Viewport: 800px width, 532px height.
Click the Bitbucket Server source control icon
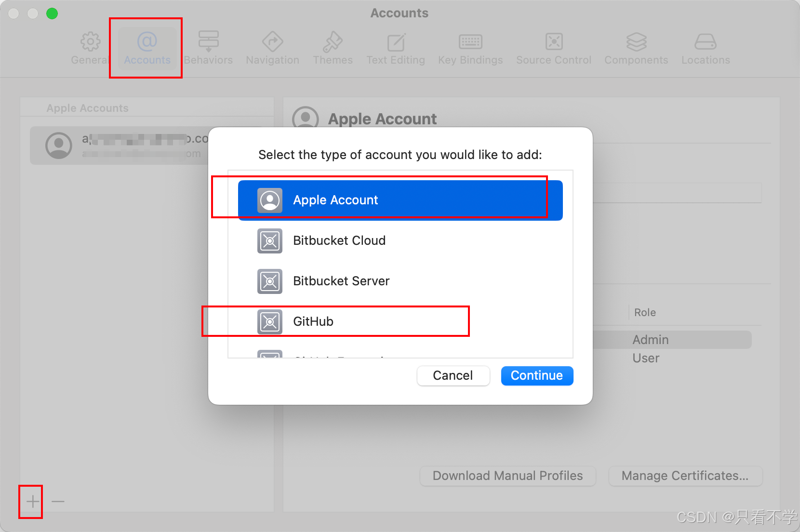[270, 281]
